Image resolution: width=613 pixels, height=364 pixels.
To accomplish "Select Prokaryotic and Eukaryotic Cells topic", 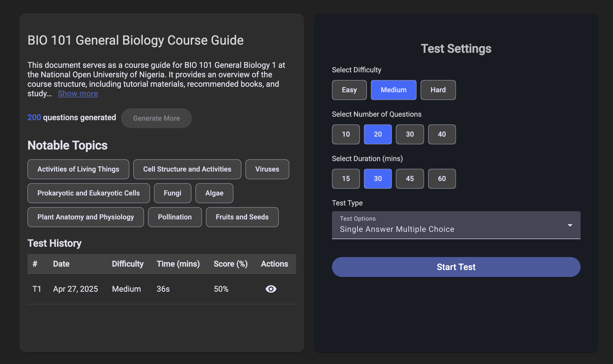I will [x=89, y=193].
